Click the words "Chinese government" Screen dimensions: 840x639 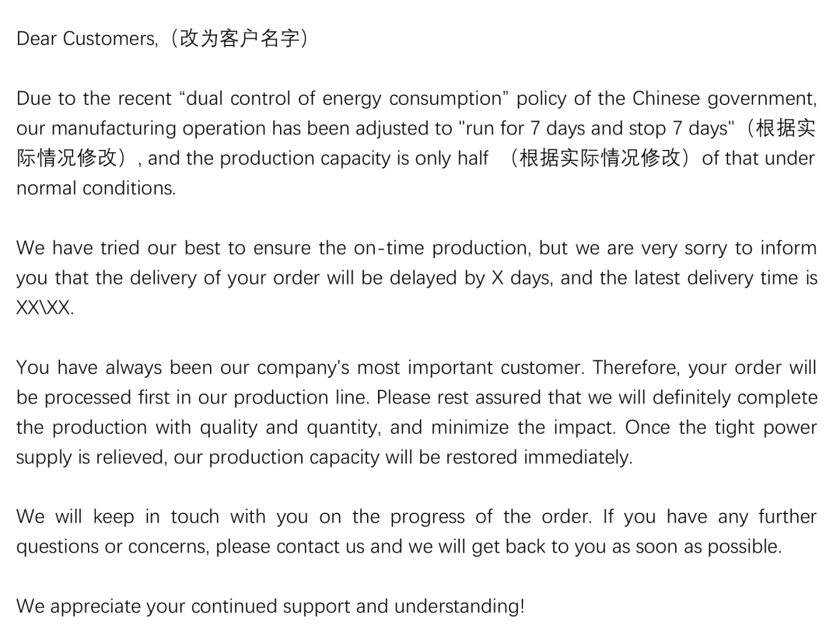pos(724,99)
